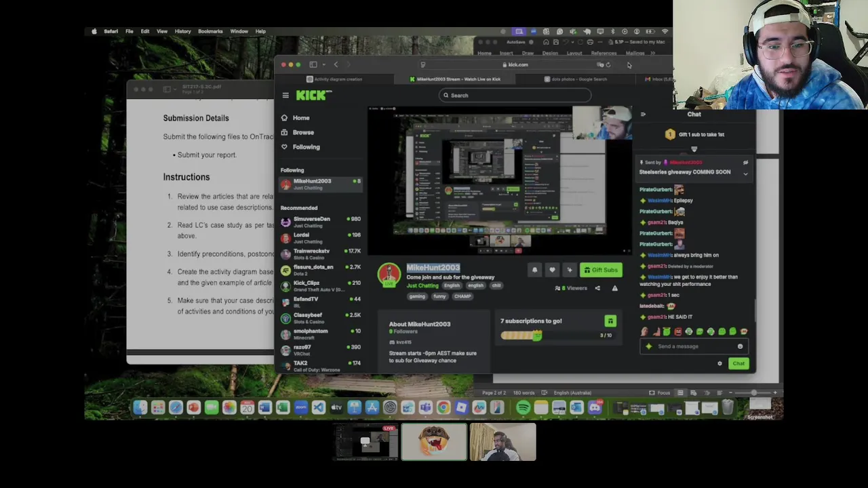This screenshot has width=868, height=488.
Task: Open recommended channel Trainwreckstv
Action: [321, 253]
